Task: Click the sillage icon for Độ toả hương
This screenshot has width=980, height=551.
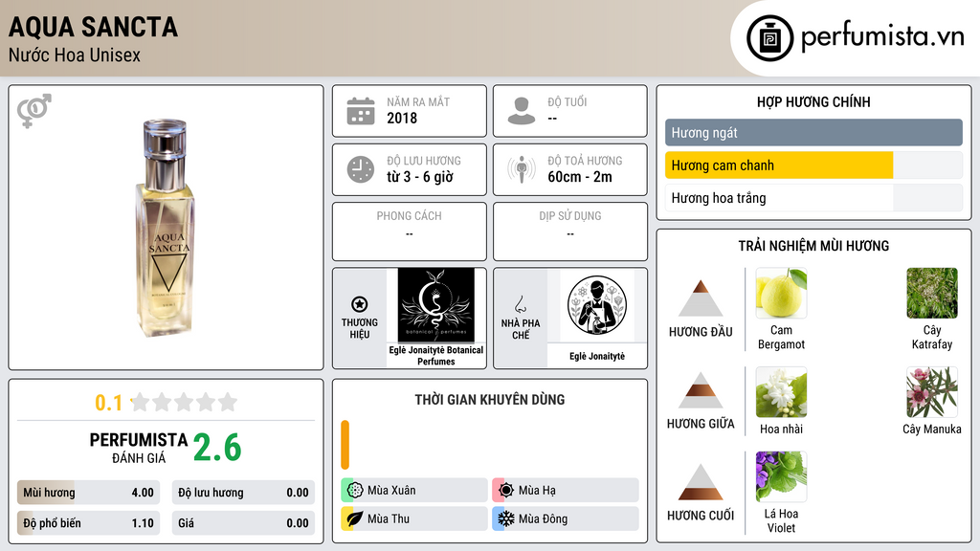Action: point(522,169)
